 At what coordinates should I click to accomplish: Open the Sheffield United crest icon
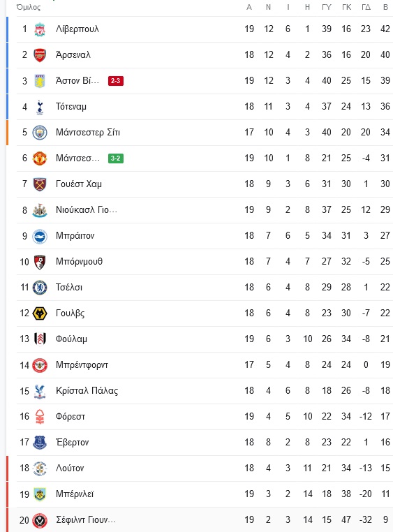(x=40, y=520)
